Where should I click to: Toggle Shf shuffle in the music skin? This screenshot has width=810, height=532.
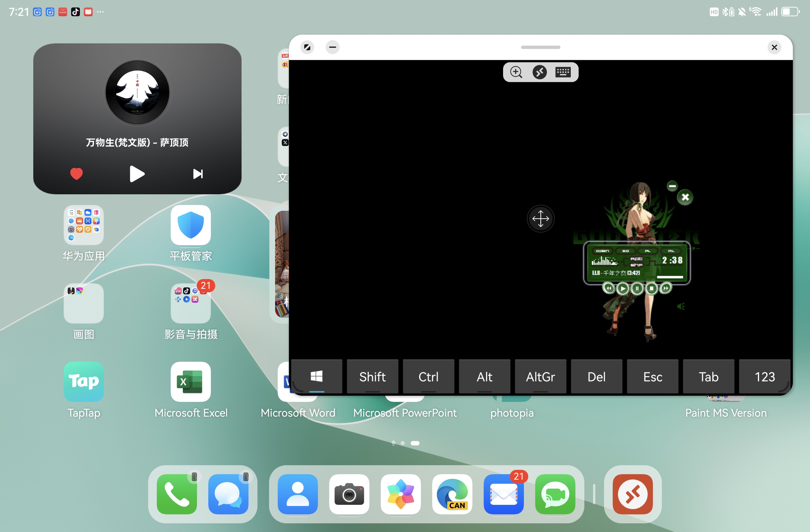point(636,265)
